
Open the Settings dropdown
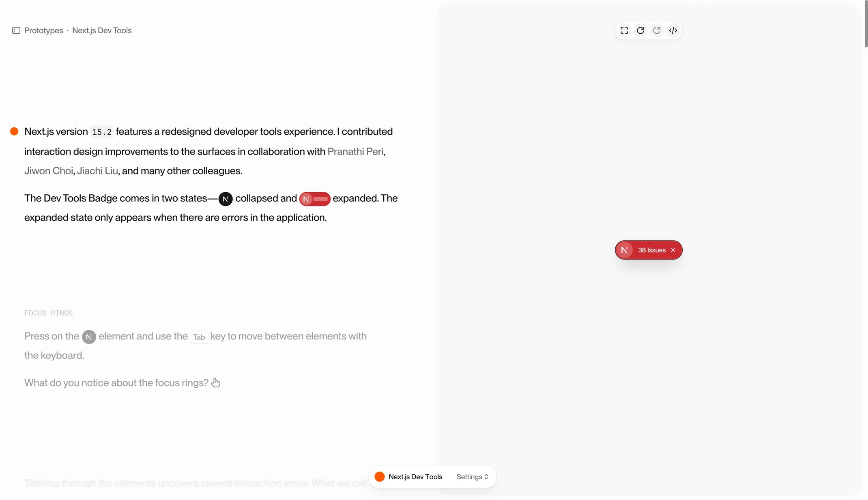(472, 477)
